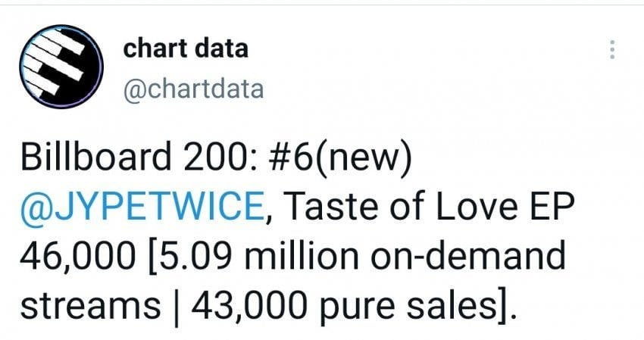This screenshot has height=340, width=644.
Task: Click the "chart data" display name
Action: 185,48
